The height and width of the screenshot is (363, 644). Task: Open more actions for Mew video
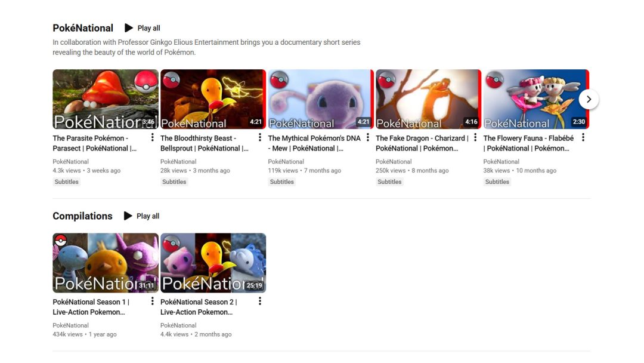tap(367, 138)
